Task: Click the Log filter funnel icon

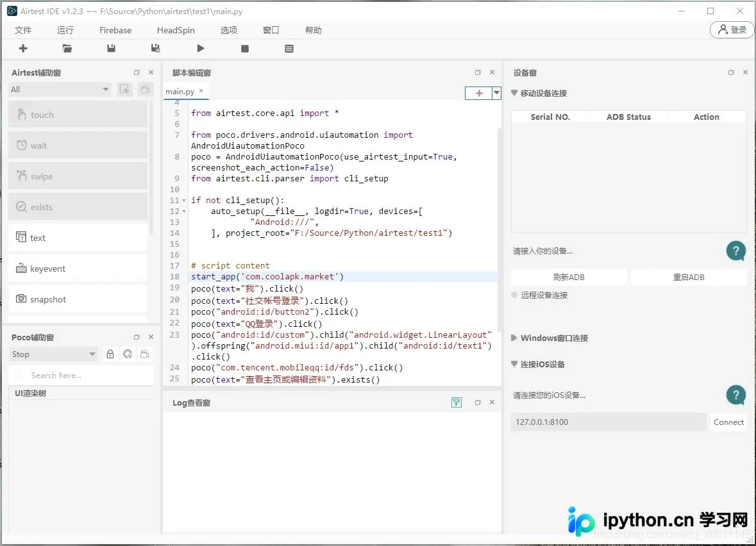Action: point(456,402)
